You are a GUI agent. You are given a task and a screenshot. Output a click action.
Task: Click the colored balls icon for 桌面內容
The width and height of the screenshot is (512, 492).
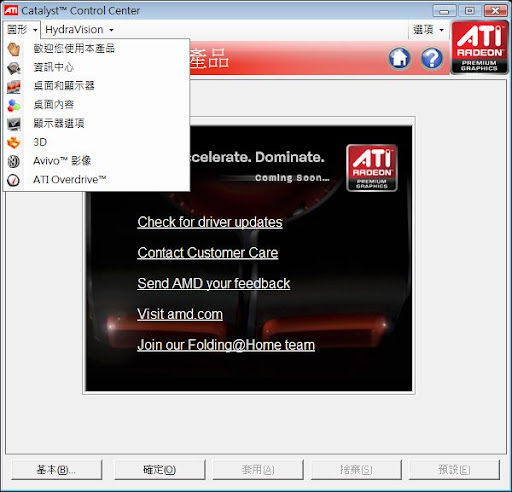click(x=14, y=105)
